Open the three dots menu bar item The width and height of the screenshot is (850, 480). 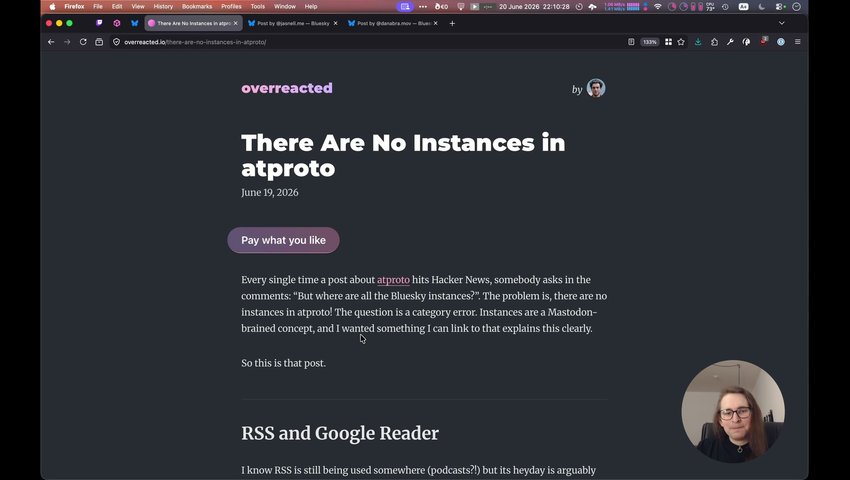pos(423,7)
